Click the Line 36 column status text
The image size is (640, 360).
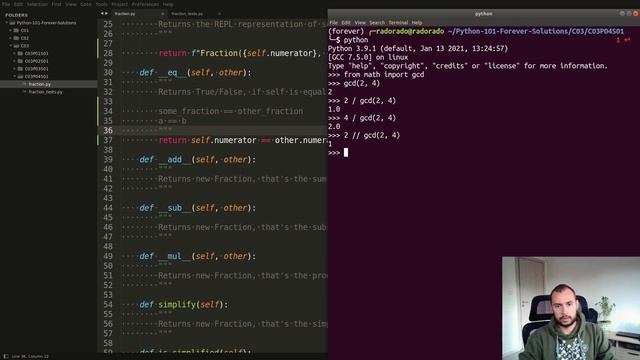[30, 356]
